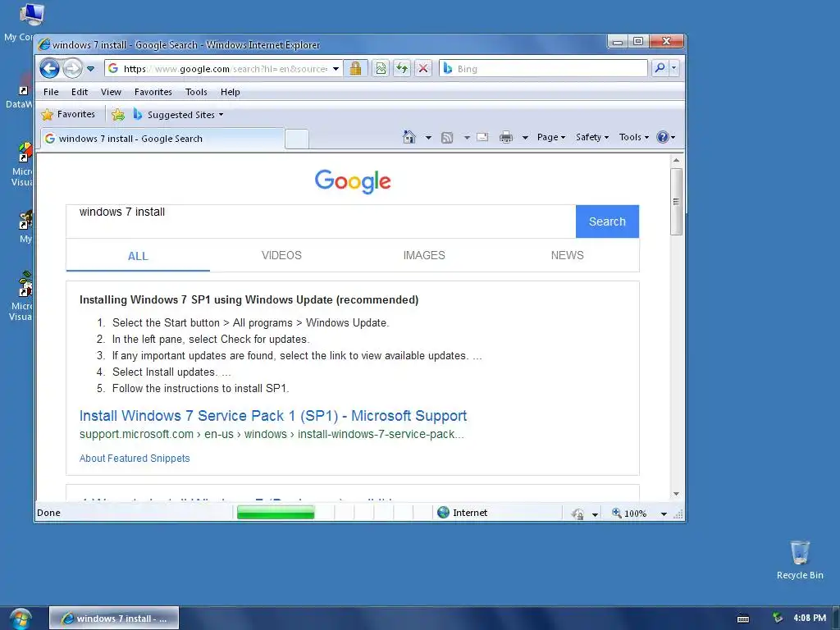Click the network status tray icon
The image size is (840, 630).
[x=778, y=619]
